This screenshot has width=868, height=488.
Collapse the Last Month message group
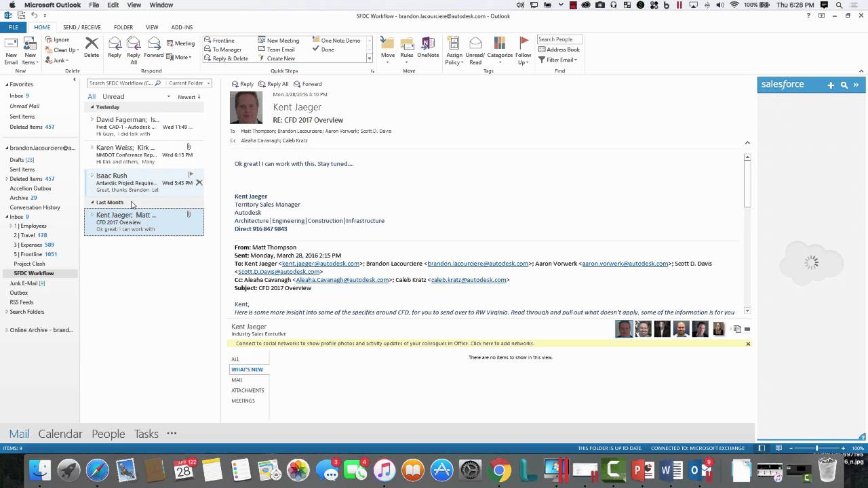tap(93, 203)
